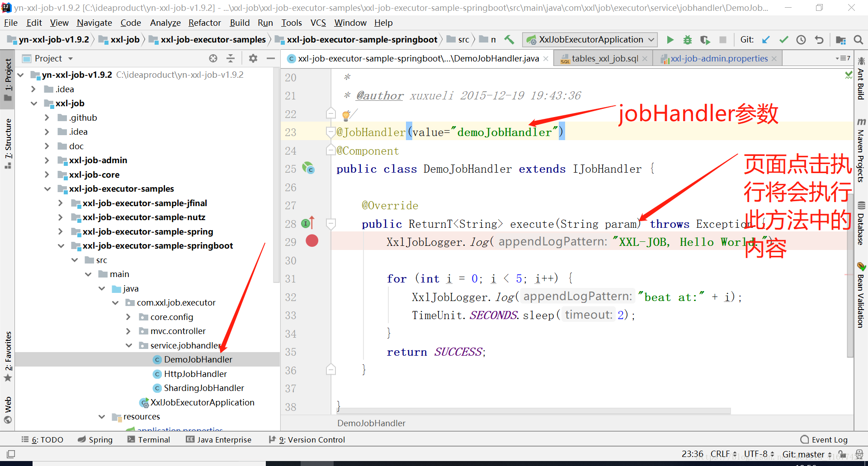This screenshot has width=868, height=466.
Task: Open Database tool window
Action: tap(861, 223)
